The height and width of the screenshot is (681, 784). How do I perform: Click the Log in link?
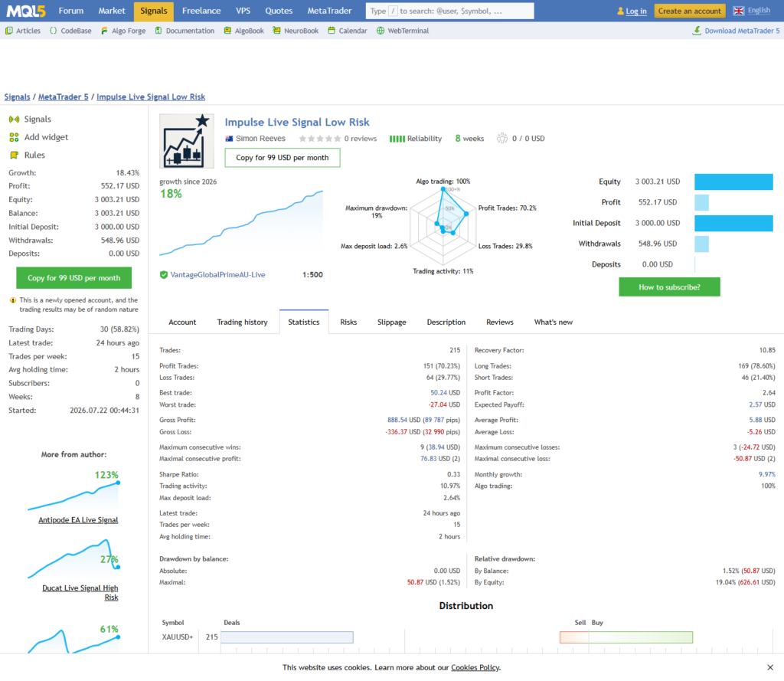636,11
